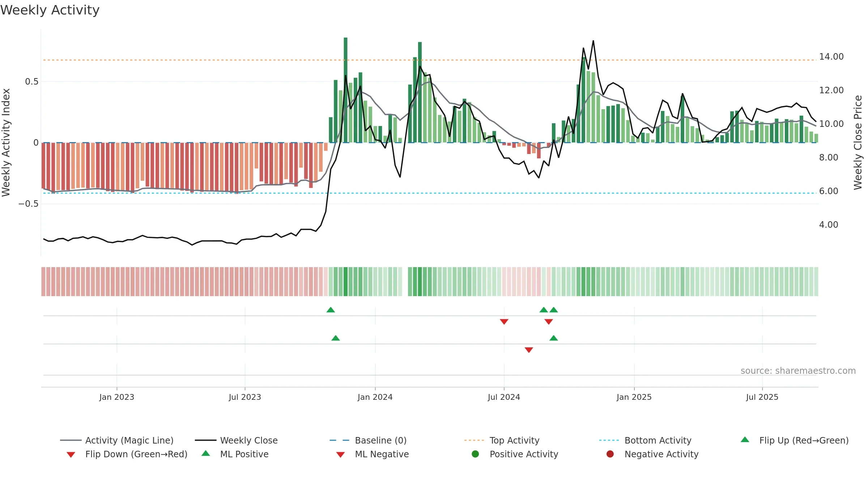Click the 8.00 price axis label
Viewport: 868px width, 488px height.
pos(829,158)
